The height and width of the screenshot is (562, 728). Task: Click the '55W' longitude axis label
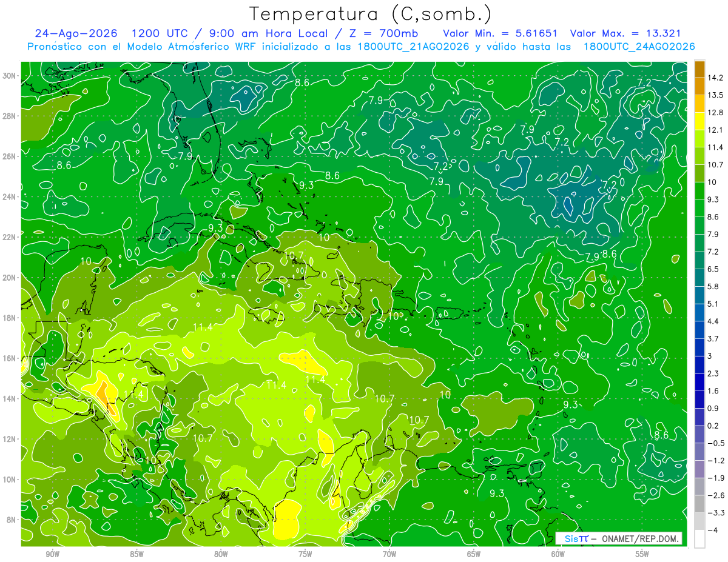tap(642, 554)
